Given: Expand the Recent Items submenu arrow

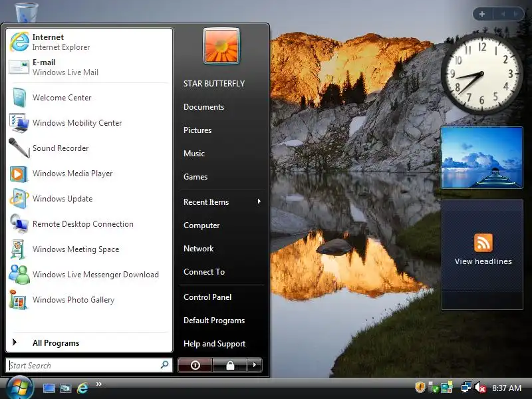Looking at the screenshot, I should tap(259, 201).
